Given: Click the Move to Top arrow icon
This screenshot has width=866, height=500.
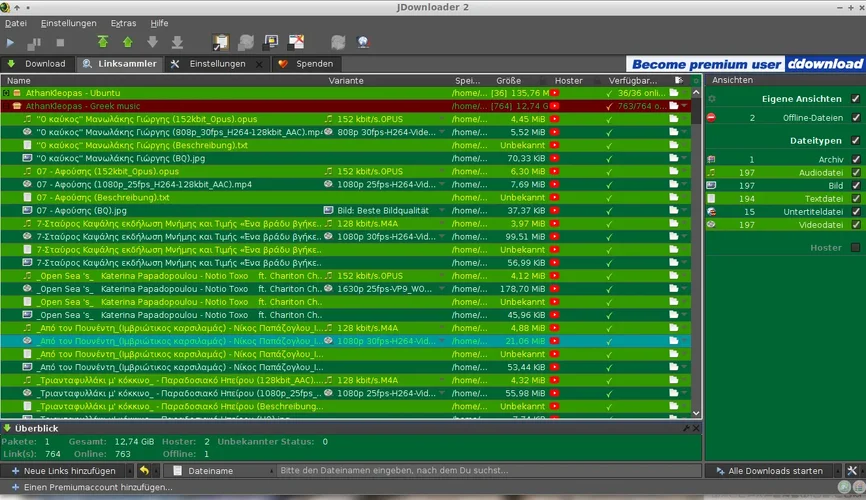Looking at the screenshot, I should coord(103,43).
